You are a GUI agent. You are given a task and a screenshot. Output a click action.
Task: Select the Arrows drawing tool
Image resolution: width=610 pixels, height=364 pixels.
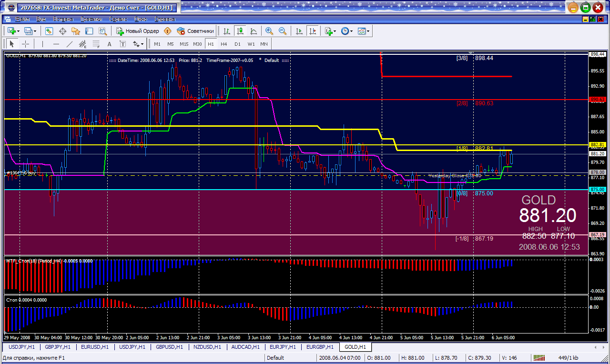[136, 44]
